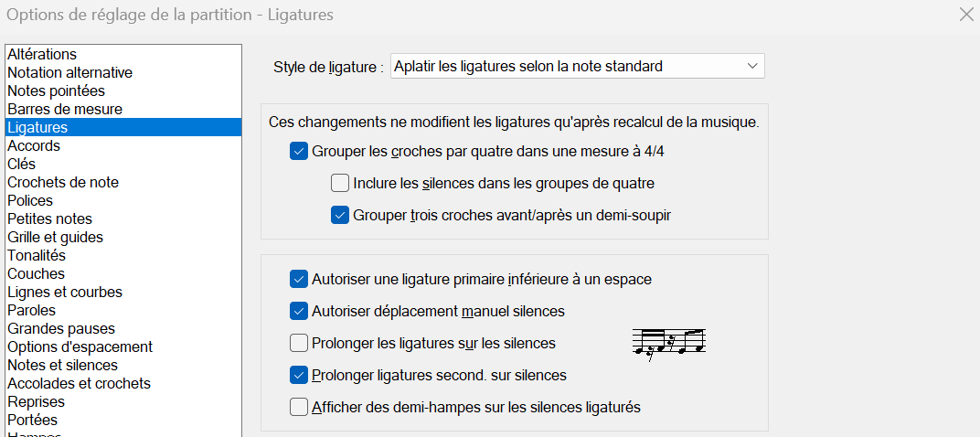Check Afficher des demi-hampes sur silences ligaturés
The height and width of the screenshot is (437, 980).
click(299, 408)
